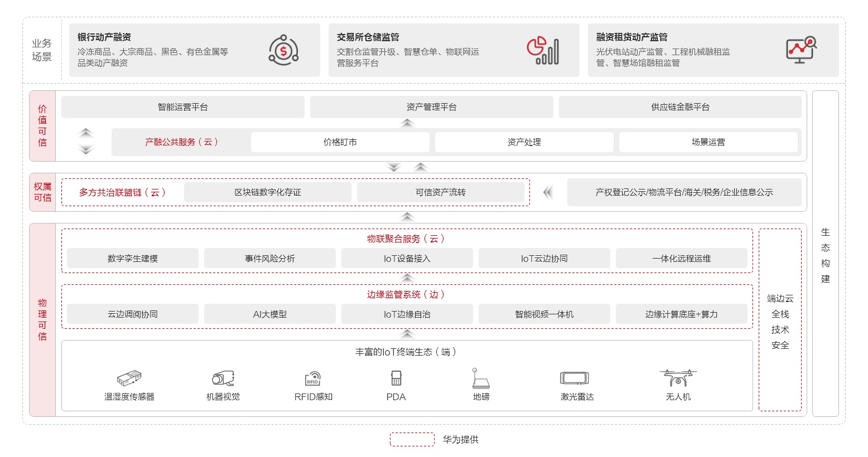Click the double left chevron beside 产权登记公示
The image size is (868, 457).
[x=547, y=192]
